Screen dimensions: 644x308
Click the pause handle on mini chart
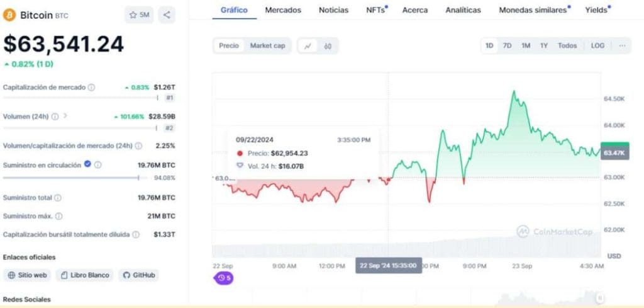[x=600, y=298]
